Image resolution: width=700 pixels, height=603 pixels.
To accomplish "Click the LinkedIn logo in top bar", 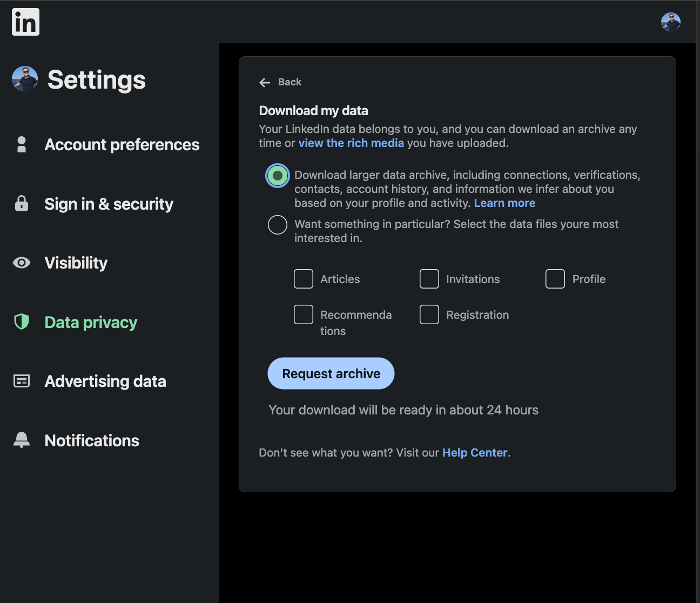I will (25, 22).
